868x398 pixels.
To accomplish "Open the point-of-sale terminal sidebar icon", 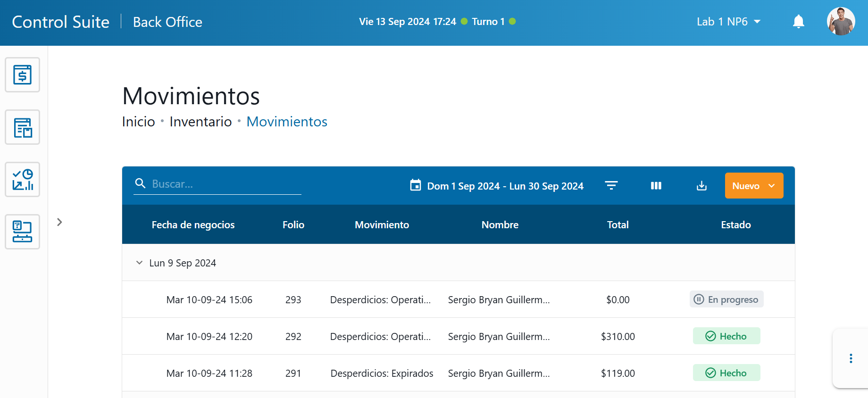I will (x=22, y=232).
